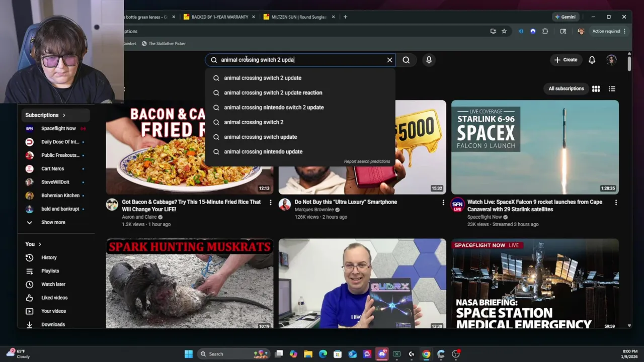
Task: Open Playlists in sidebar
Action: point(55,271)
